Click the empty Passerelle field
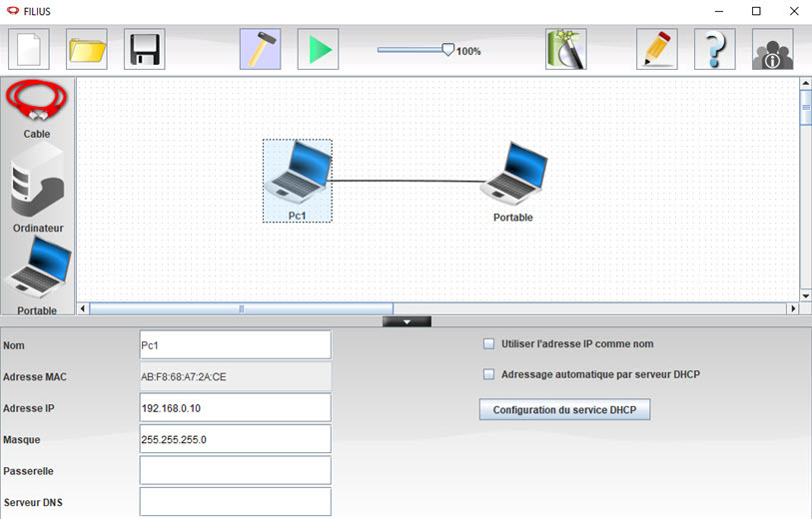 pyautogui.click(x=235, y=471)
